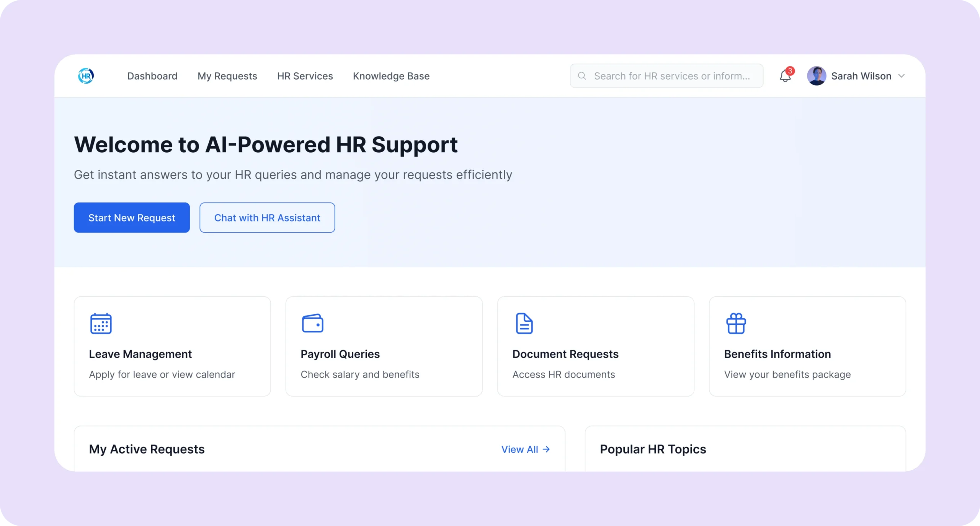The width and height of the screenshot is (980, 526).
Task: Expand the user menu chevron
Action: coord(902,76)
